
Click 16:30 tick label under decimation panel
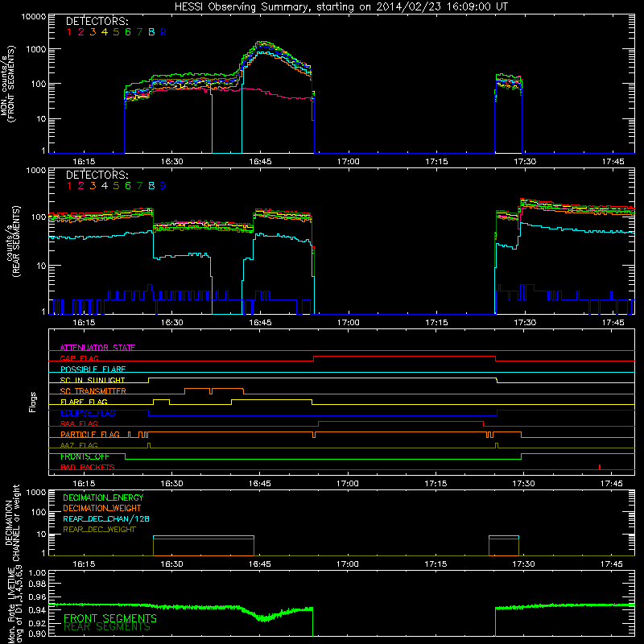pyautogui.click(x=171, y=564)
